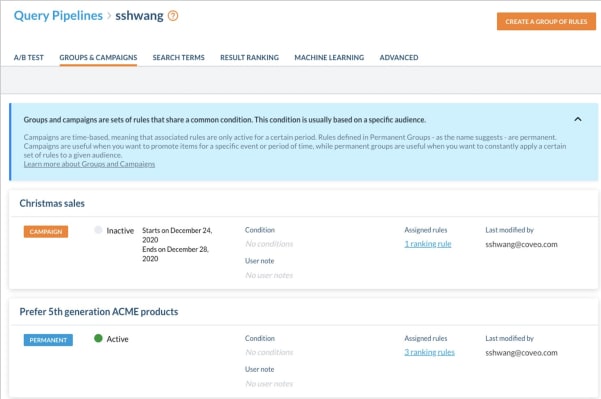The width and height of the screenshot is (601, 399).
Task: Switch to the SEARCH TERMS tab
Action: click(x=179, y=57)
